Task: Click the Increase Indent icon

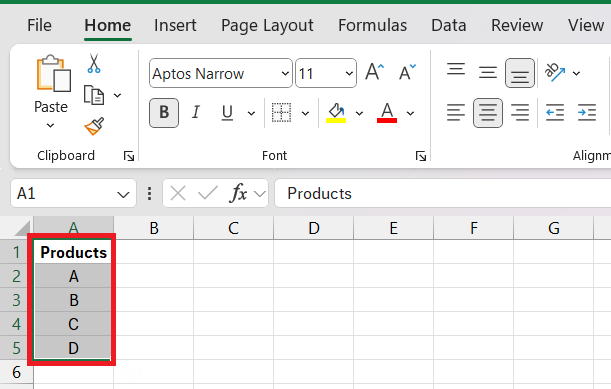Action: click(x=587, y=113)
